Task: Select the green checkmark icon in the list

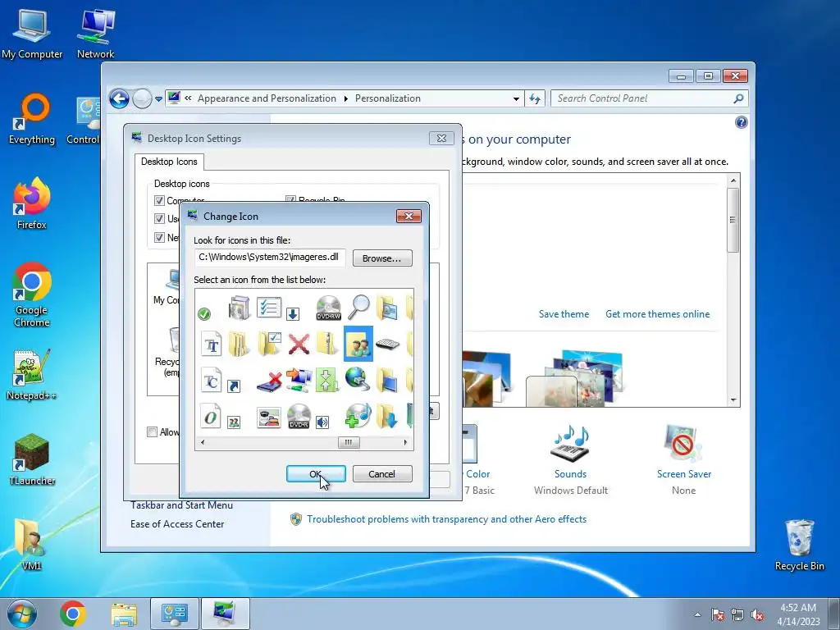Action: pyautogui.click(x=204, y=314)
